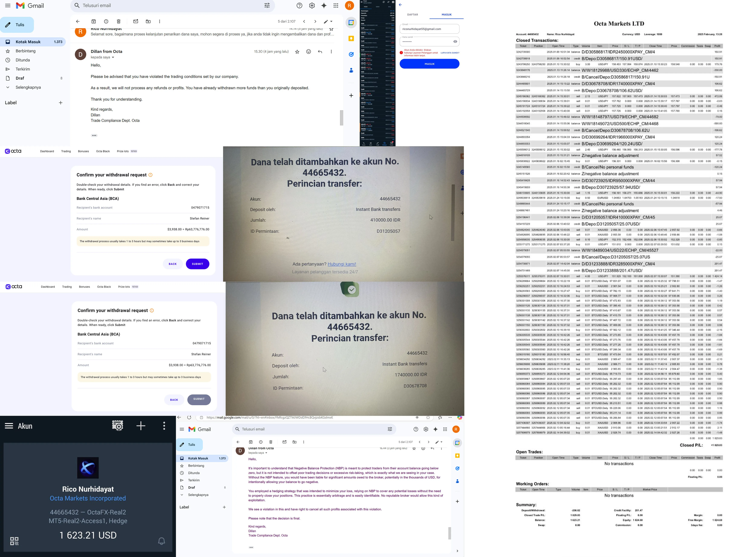Delete the email using upper Gmail trash icon
This screenshot has width=756, height=557.
tap(118, 21)
